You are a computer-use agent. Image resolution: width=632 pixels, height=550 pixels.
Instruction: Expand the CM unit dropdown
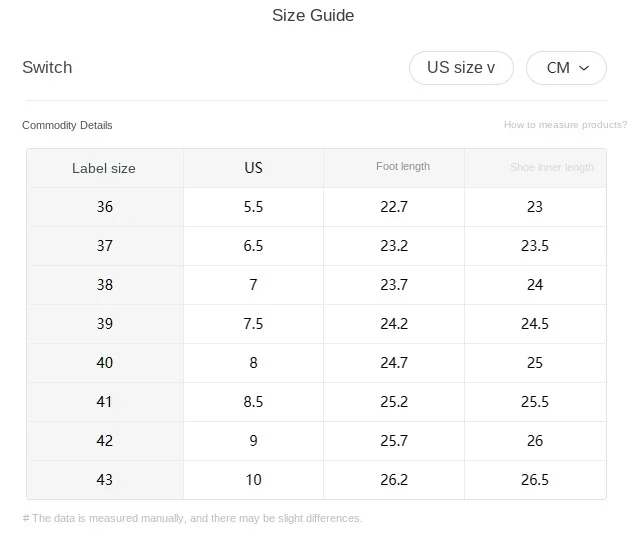pyautogui.click(x=566, y=68)
